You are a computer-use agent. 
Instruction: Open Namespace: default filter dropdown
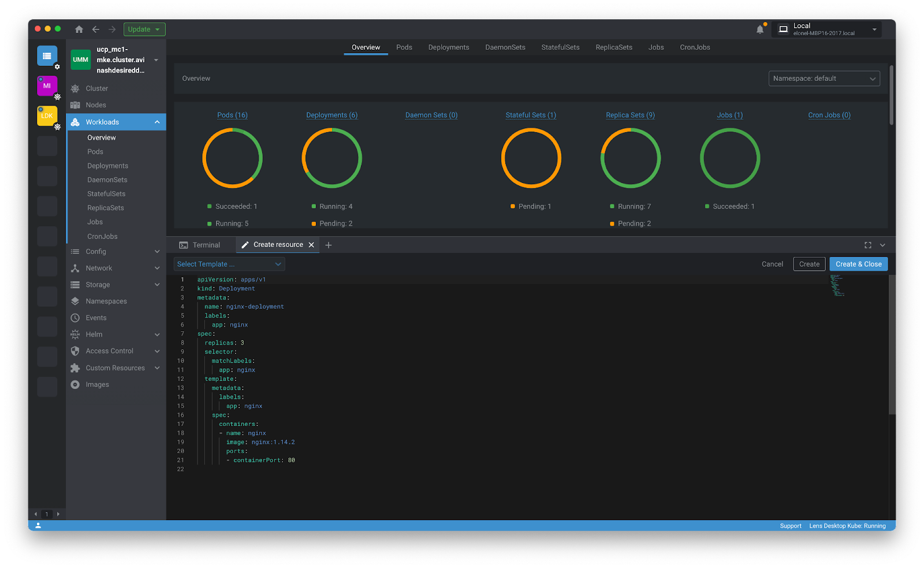824,79
